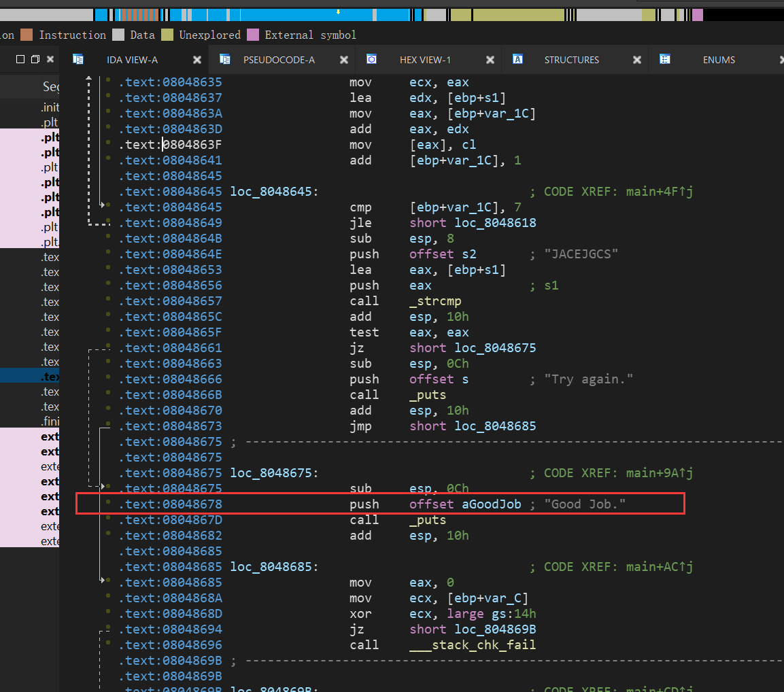The width and height of the screenshot is (784, 692).
Task: Click aGoodJob string reference
Action: click(492, 504)
